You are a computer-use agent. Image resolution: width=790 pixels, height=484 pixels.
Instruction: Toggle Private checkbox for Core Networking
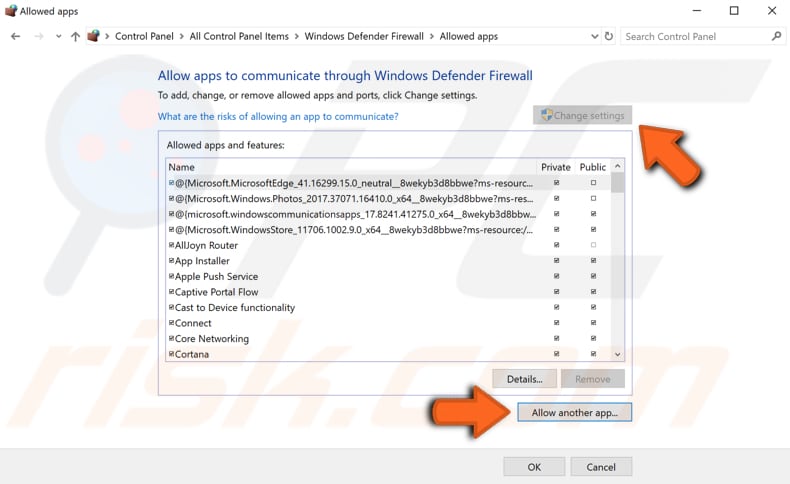tap(557, 338)
